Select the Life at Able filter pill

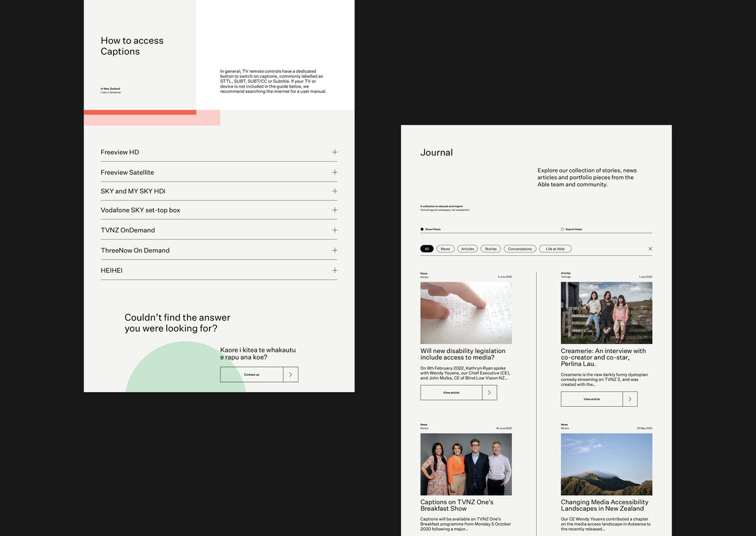pyautogui.click(x=555, y=249)
